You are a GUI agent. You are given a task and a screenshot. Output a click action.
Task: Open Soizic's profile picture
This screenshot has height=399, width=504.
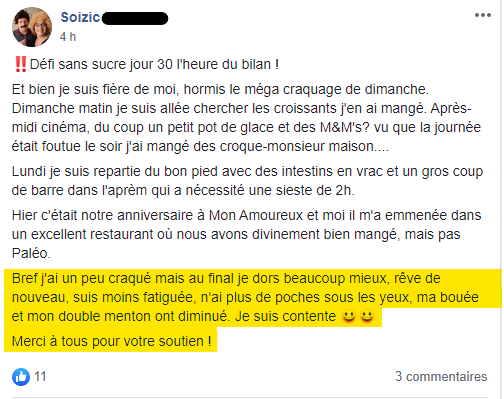pyautogui.click(x=32, y=27)
